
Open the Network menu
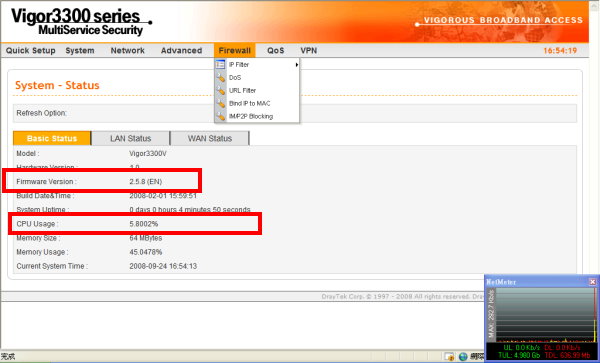tap(128, 50)
